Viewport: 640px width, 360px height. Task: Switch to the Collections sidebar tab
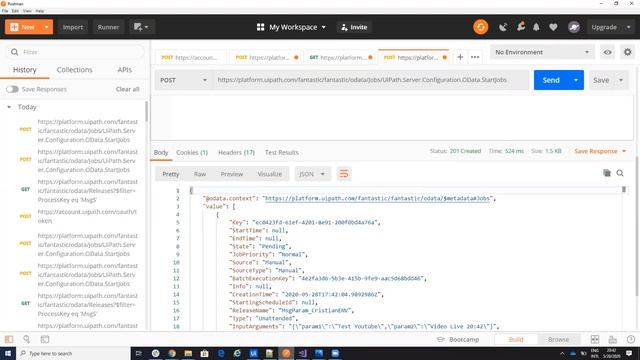tap(74, 70)
